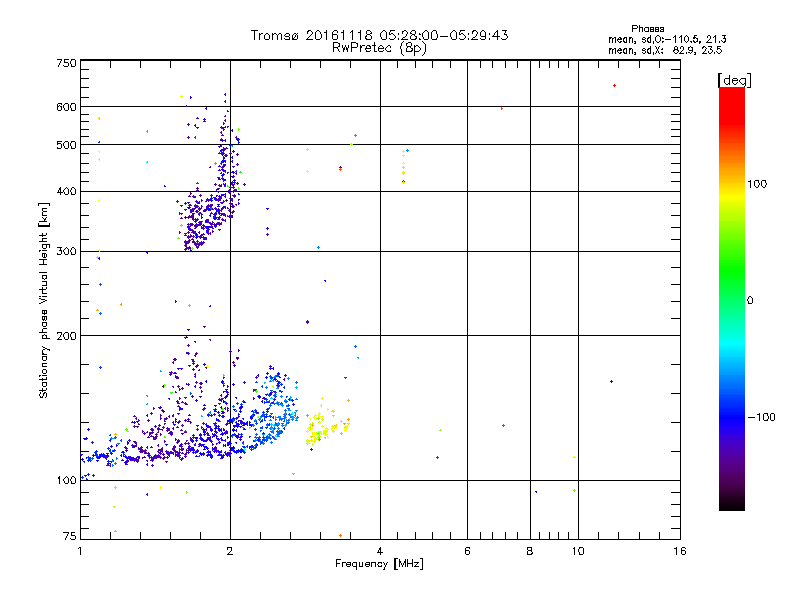Click the y-axis tick label "400"

point(66,192)
